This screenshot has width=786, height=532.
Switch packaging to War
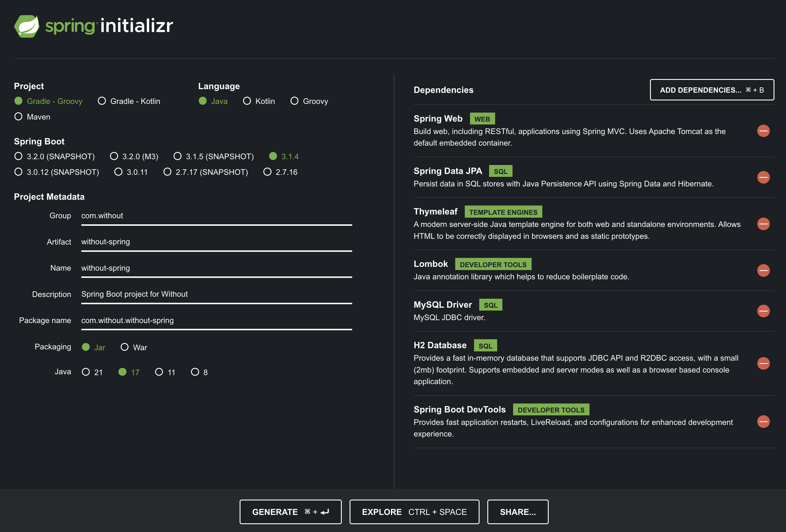pos(124,347)
